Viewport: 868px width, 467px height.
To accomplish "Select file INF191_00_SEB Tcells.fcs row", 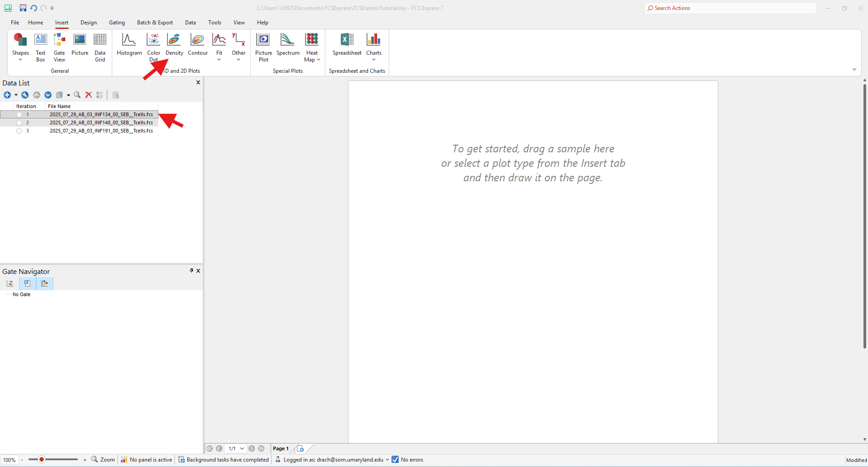I will tap(101, 131).
